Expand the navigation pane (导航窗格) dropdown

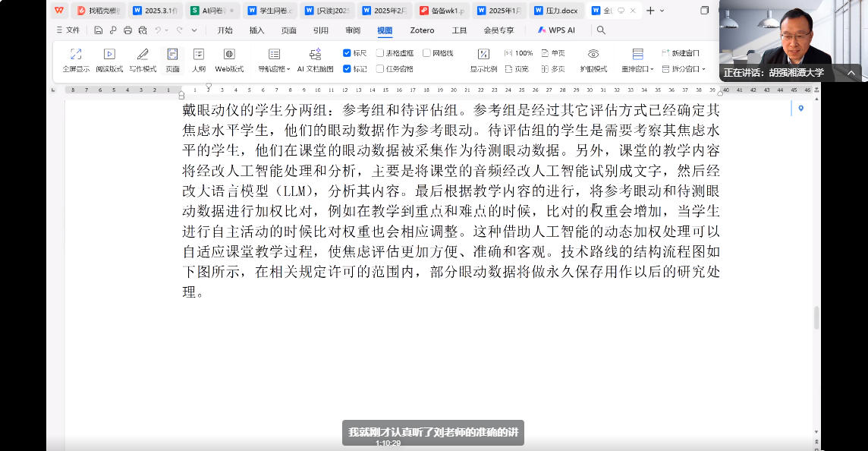point(274,68)
